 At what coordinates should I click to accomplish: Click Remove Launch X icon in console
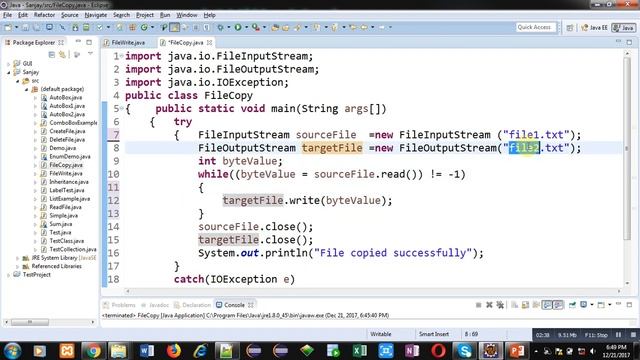point(489,305)
